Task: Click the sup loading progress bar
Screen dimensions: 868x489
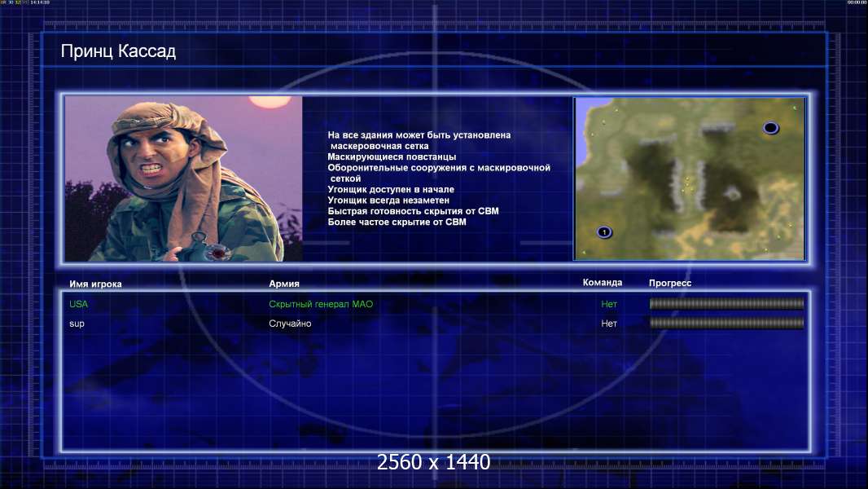Action: tap(726, 323)
